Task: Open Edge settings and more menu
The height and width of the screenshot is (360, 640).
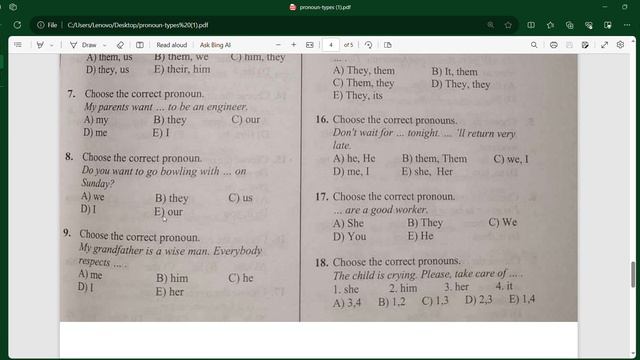Action: click(627, 25)
